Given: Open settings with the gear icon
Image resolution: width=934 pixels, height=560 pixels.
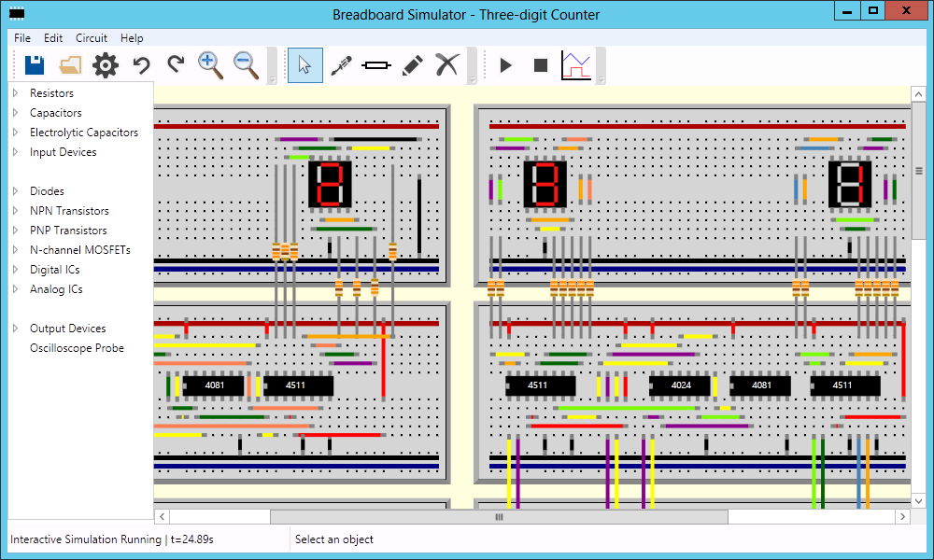Looking at the screenshot, I should coord(106,64).
